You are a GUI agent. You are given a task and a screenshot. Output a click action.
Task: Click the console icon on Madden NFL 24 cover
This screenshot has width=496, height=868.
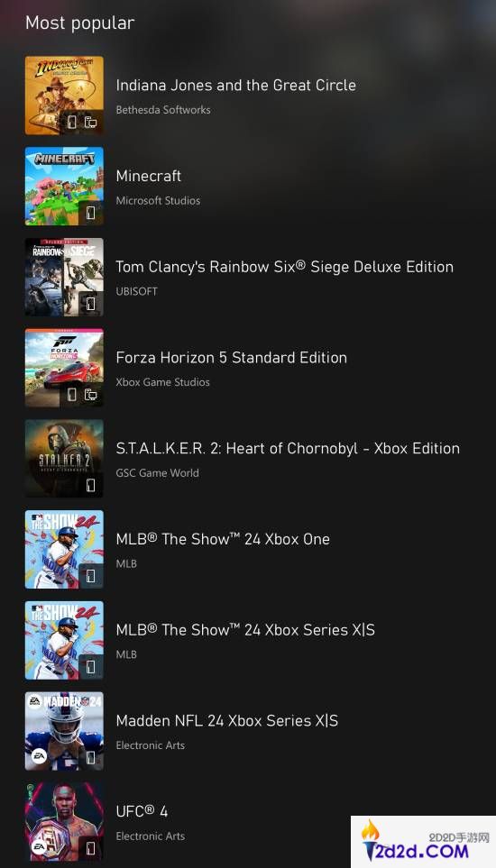90,757
